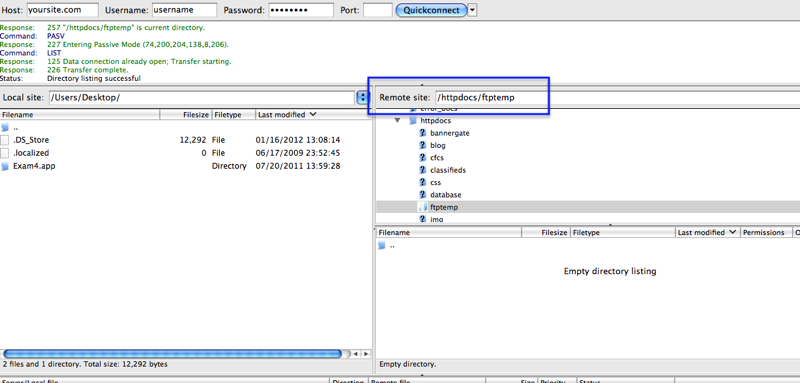The height and width of the screenshot is (383, 800).
Task: Select bannergate in the remote tree
Action: 449,133
